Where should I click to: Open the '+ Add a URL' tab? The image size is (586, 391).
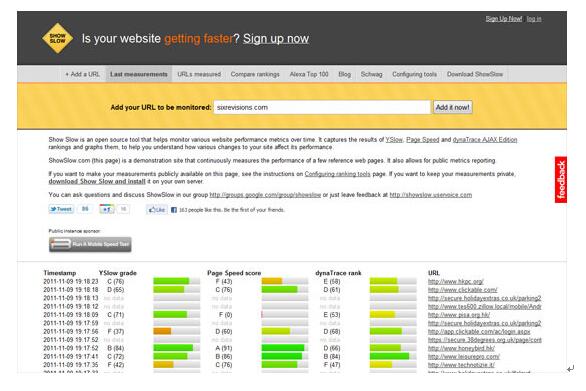point(83,74)
